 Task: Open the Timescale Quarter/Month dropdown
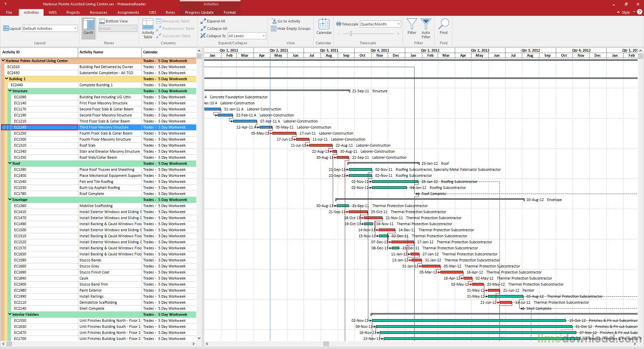point(398,24)
